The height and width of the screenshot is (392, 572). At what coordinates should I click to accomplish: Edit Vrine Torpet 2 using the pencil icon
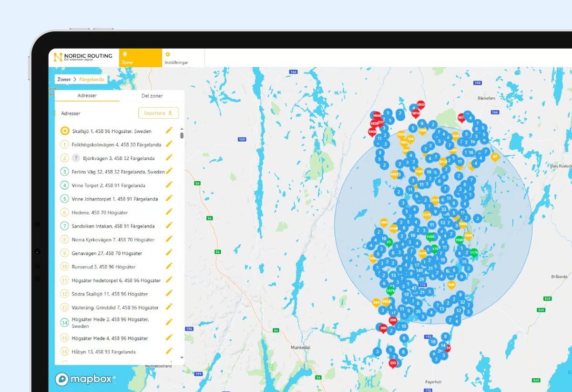[169, 185]
